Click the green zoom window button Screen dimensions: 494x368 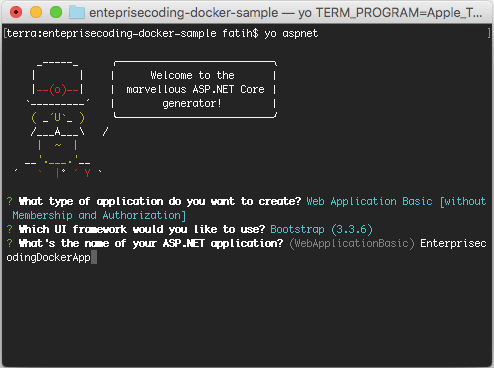coord(56,12)
